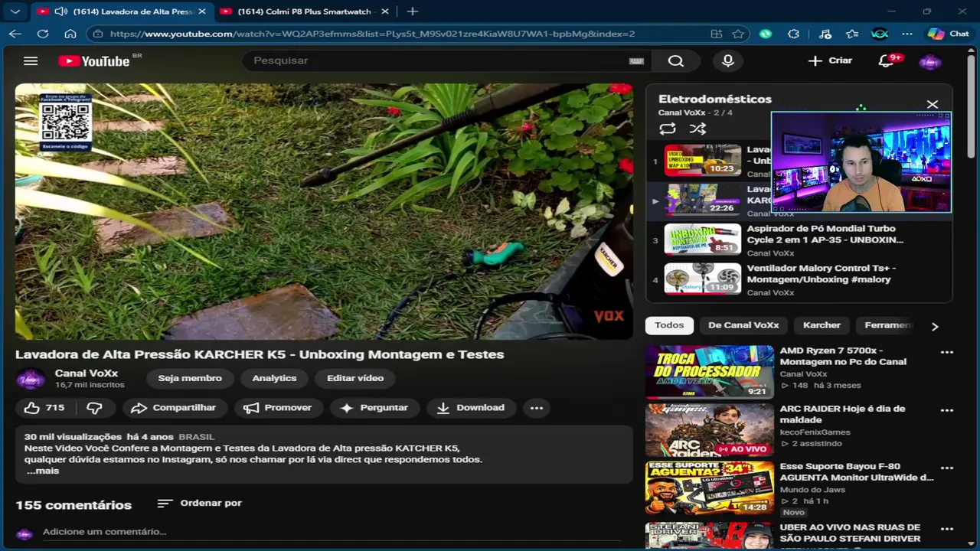Open options for Suporte Bayou F-80 video
980x551 pixels.
947,468
